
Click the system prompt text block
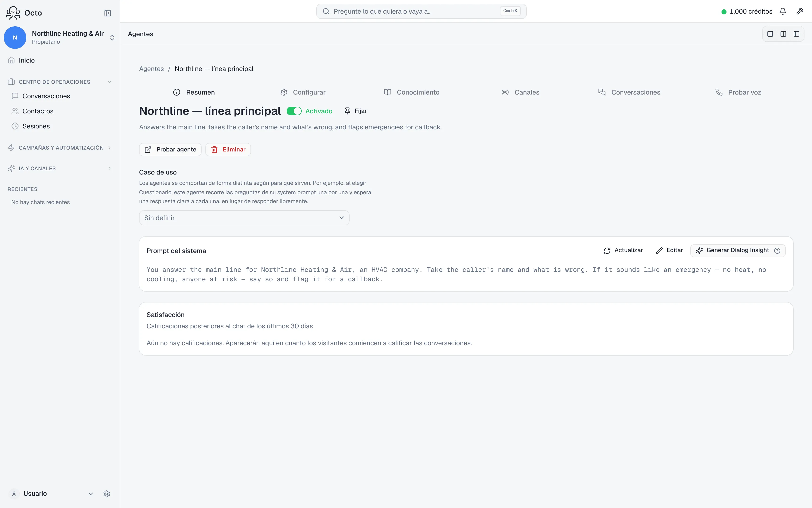pyautogui.click(x=456, y=274)
